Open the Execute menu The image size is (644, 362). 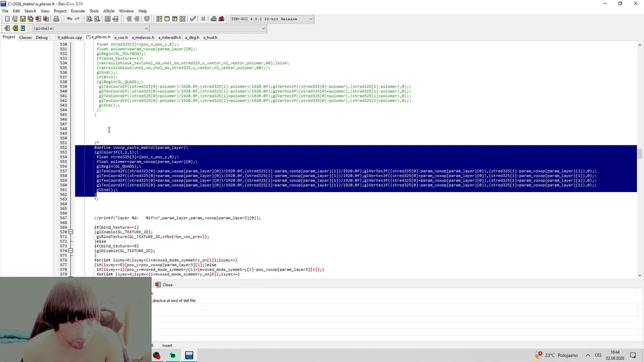(x=78, y=11)
